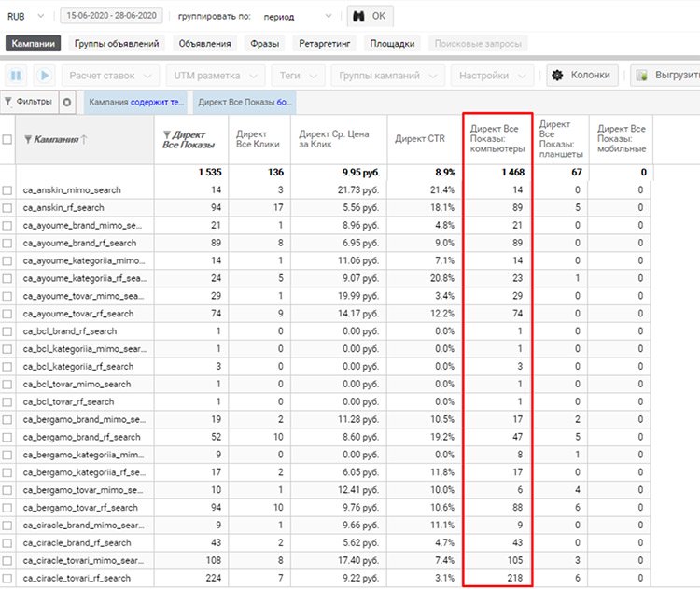Expand the Группы кампаний dropdown

[x=387, y=76]
